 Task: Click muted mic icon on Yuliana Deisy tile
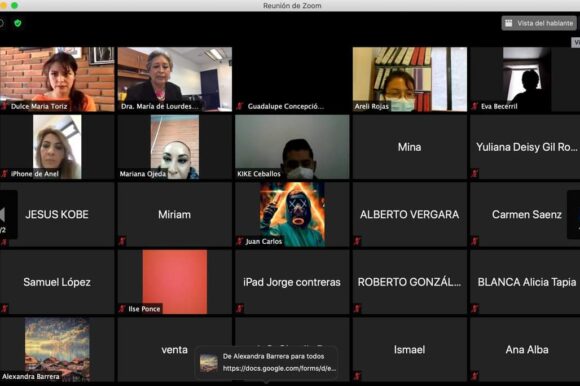[x=475, y=173]
